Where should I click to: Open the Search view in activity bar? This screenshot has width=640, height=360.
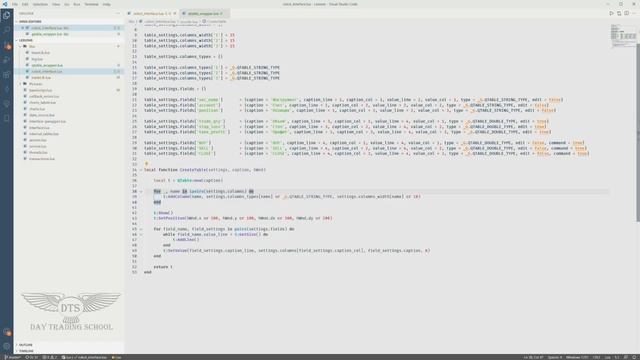pyautogui.click(x=7, y=30)
